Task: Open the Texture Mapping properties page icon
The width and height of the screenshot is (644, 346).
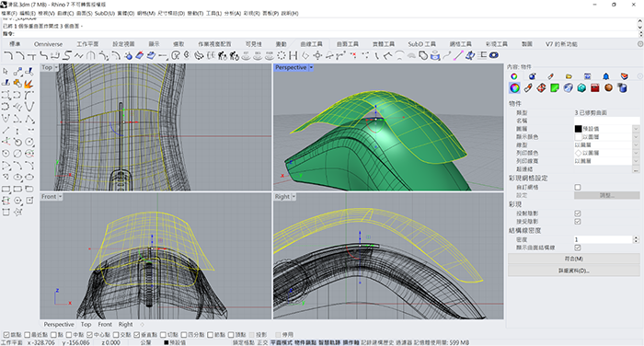Action: (x=541, y=88)
